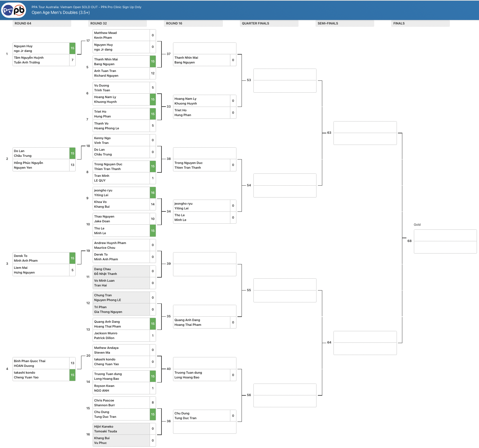Click Round 64 score 15 for takashi kondo team

click(72, 375)
